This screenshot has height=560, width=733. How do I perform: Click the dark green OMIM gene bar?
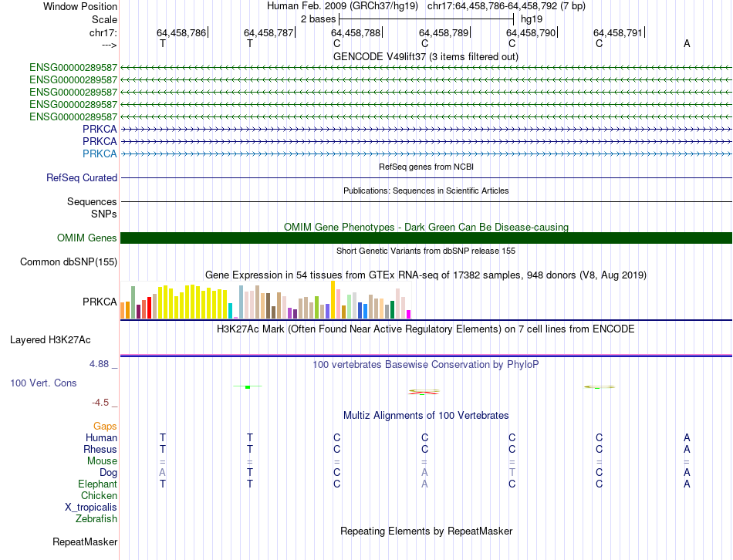(x=426, y=238)
